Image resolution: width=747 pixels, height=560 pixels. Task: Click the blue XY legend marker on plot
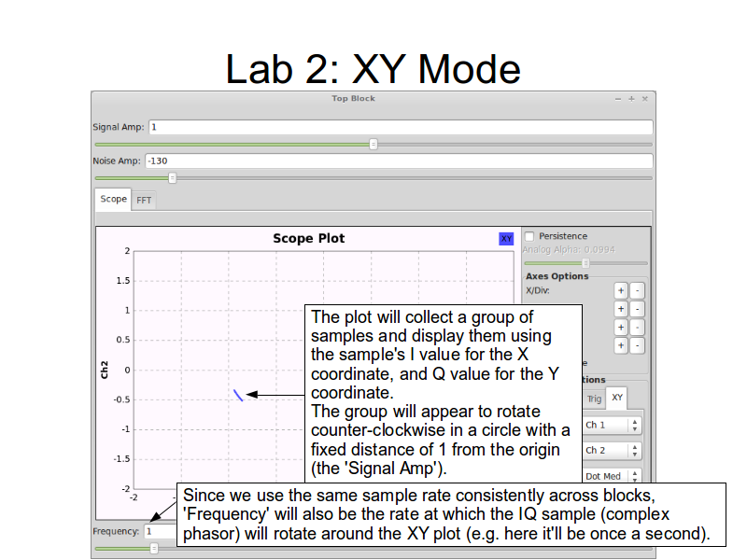(506, 239)
